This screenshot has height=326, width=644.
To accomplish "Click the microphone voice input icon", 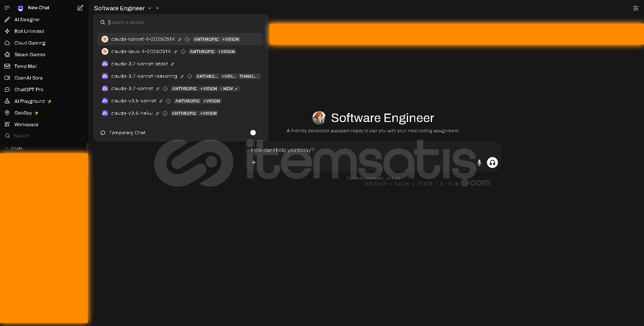I will point(479,163).
